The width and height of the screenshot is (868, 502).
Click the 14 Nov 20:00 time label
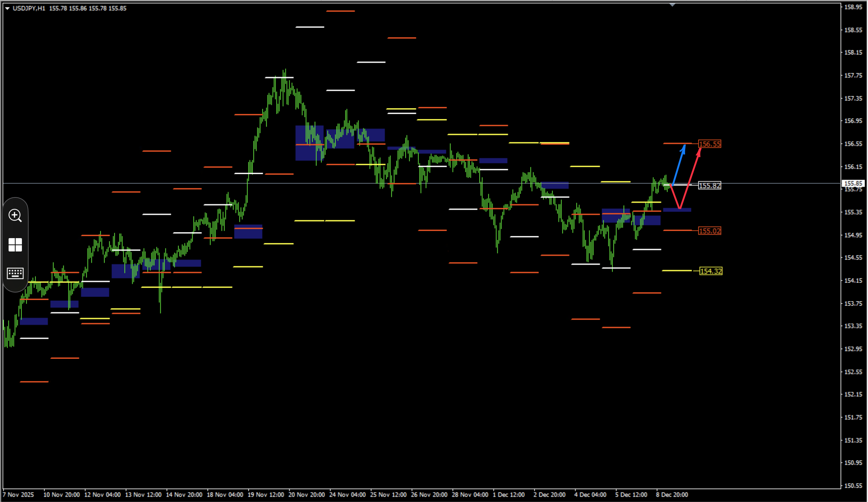coord(184,494)
